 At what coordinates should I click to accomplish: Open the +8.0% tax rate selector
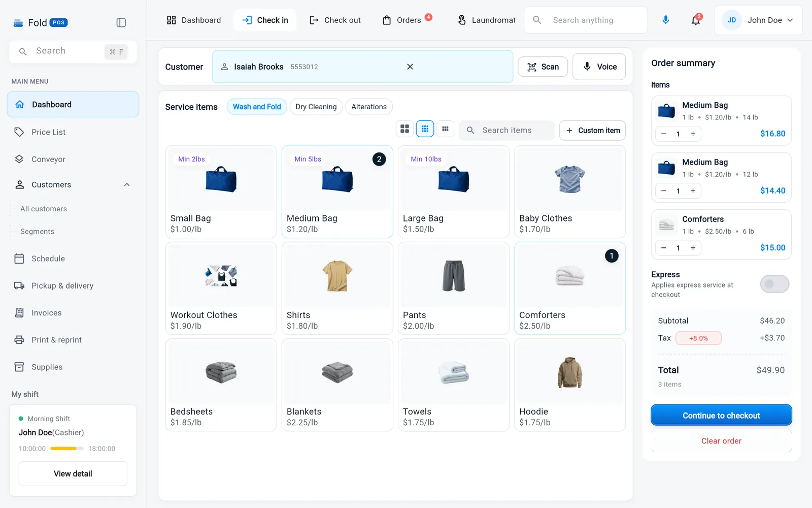point(698,338)
